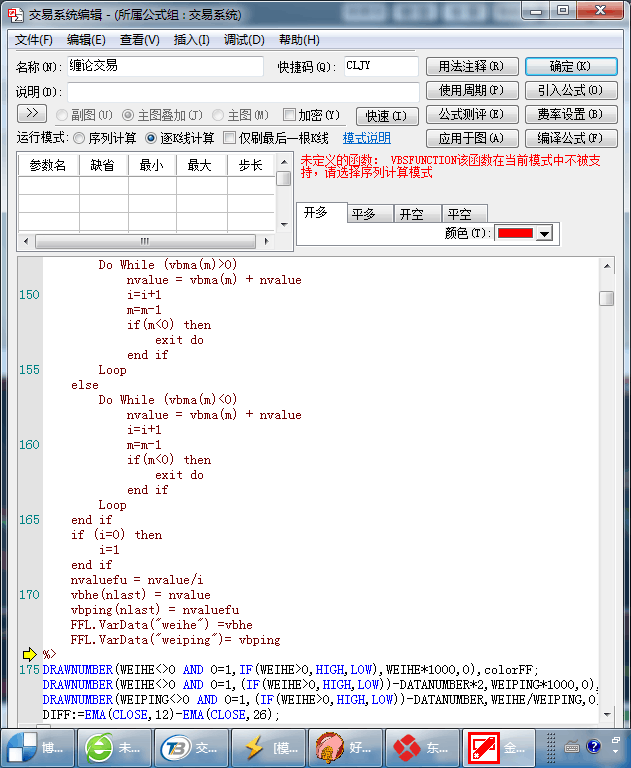631x768 pixels.
Task: Click the 金 pen-icon taskbar app
Action: pos(498,747)
